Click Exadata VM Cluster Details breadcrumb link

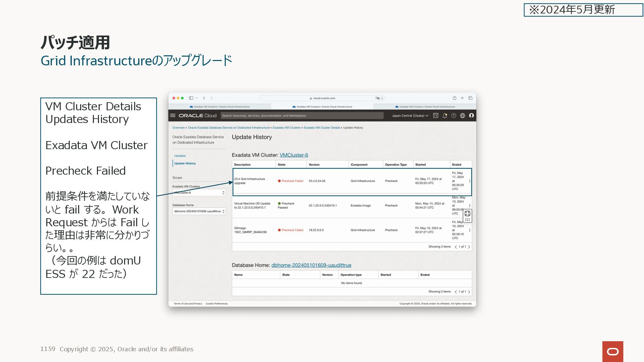click(322, 128)
